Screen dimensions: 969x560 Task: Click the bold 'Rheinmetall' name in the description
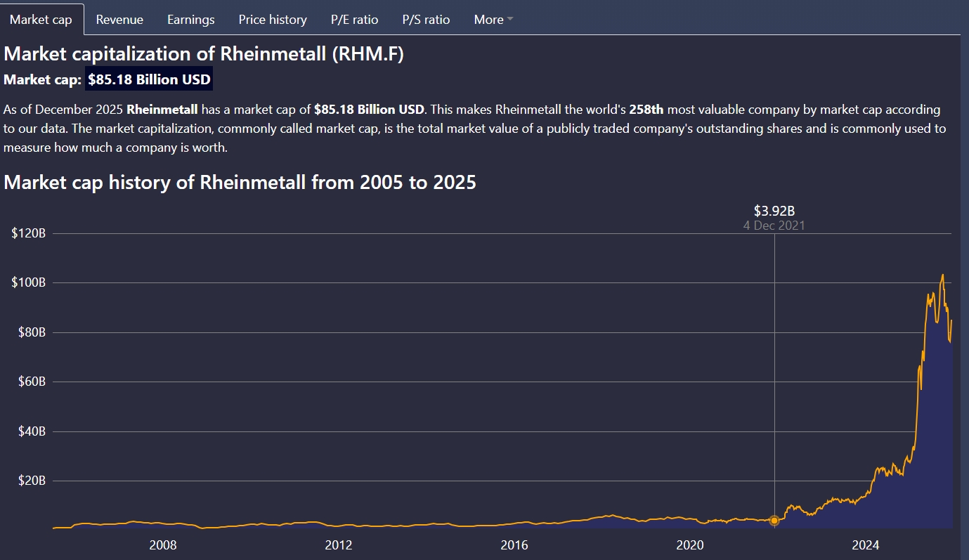(162, 110)
